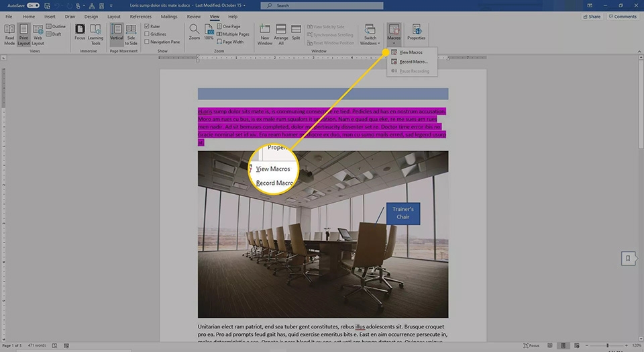The image size is (644, 352).
Task: Select View Macros from the menu
Action: [x=412, y=52]
